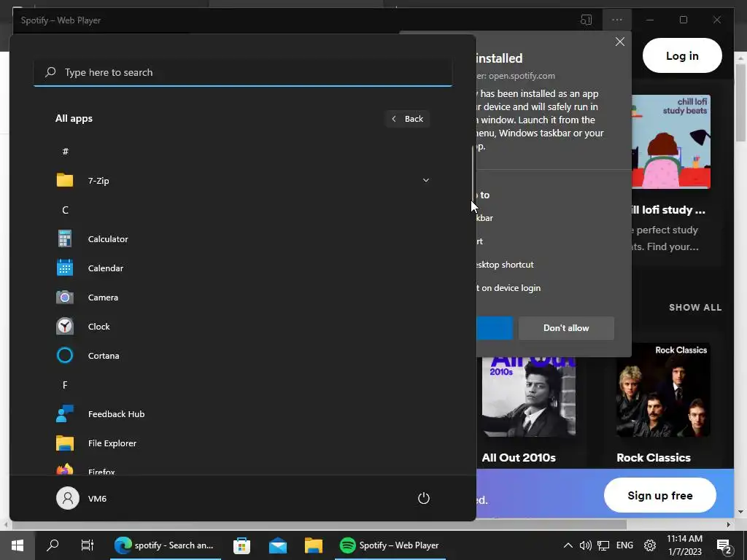Viewport: 747px width, 560px height.
Task: Open Microsoft Store from taskbar
Action: (x=242, y=545)
